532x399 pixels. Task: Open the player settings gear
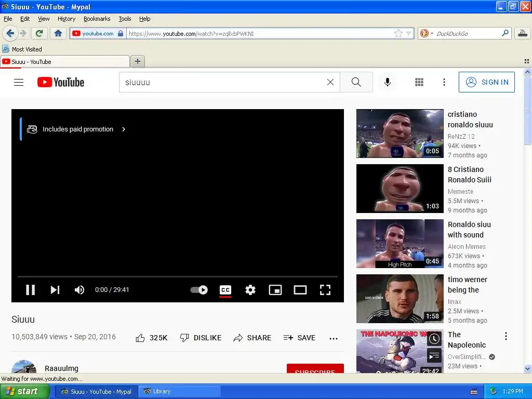pos(250,290)
